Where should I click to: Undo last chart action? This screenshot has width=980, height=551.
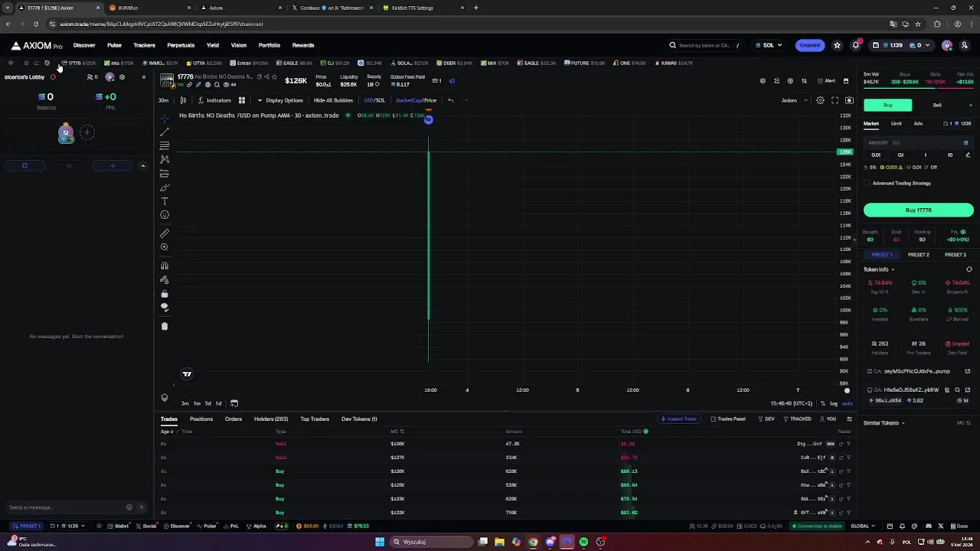[450, 100]
